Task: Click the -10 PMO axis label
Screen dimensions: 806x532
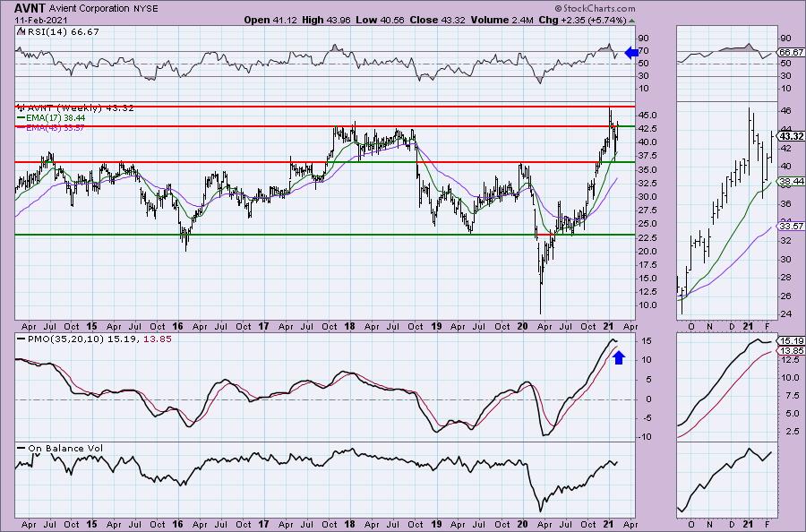Action: point(646,437)
